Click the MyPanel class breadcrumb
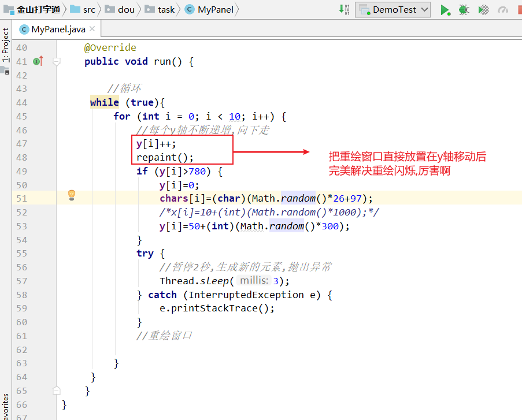The height and width of the screenshot is (420, 522). (209, 10)
